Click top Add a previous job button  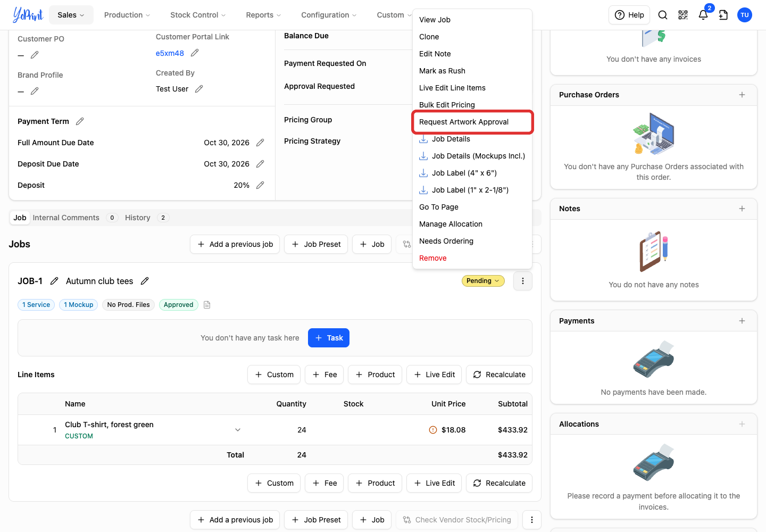235,244
